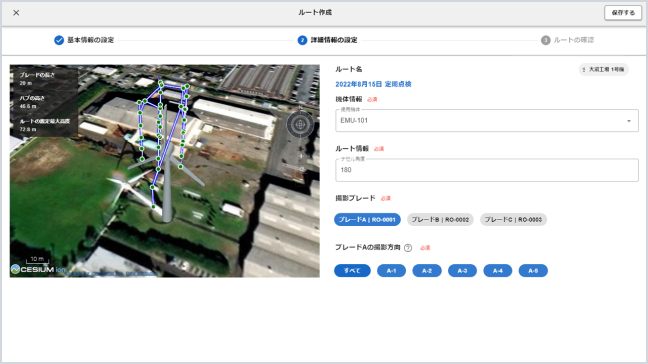This screenshot has width=648, height=364.
Task: Toggle the A-1 direction chip
Action: click(x=391, y=271)
